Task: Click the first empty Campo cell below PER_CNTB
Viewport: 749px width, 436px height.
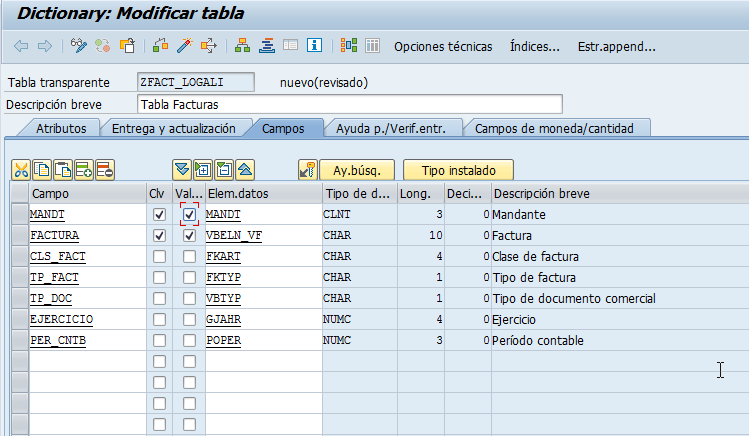Action: point(87,362)
